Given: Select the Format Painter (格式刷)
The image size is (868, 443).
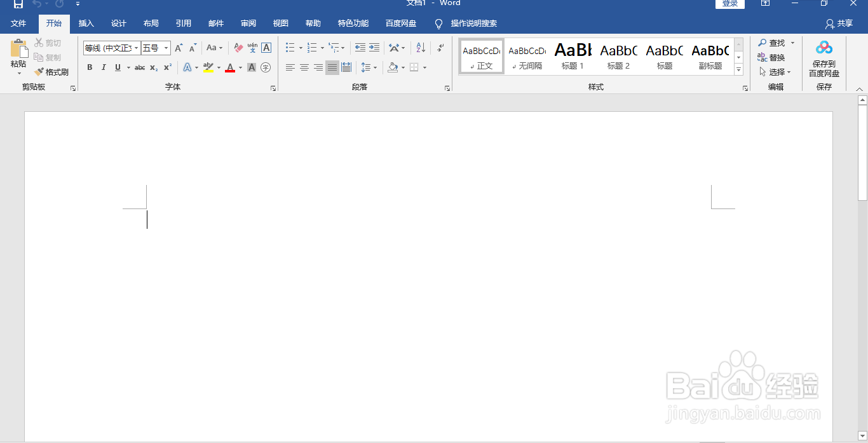Looking at the screenshot, I should click(51, 72).
